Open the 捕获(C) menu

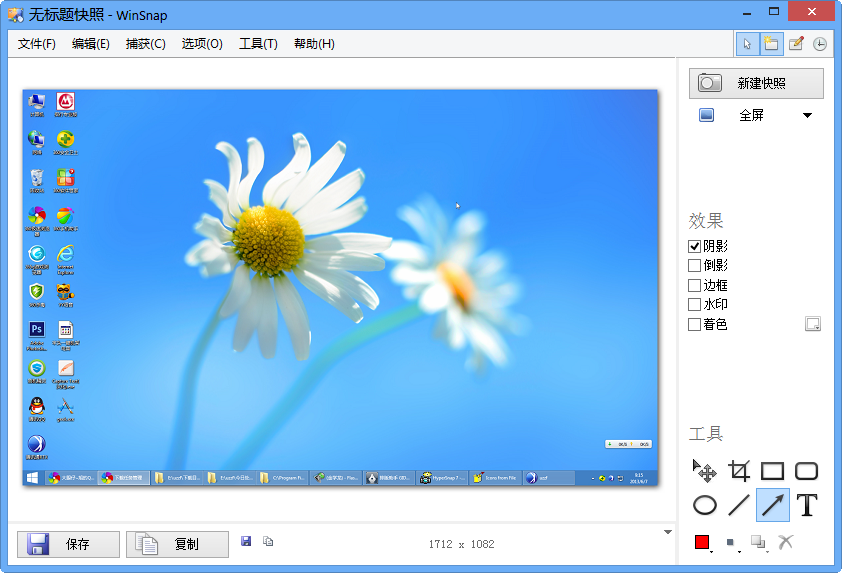[x=146, y=44]
